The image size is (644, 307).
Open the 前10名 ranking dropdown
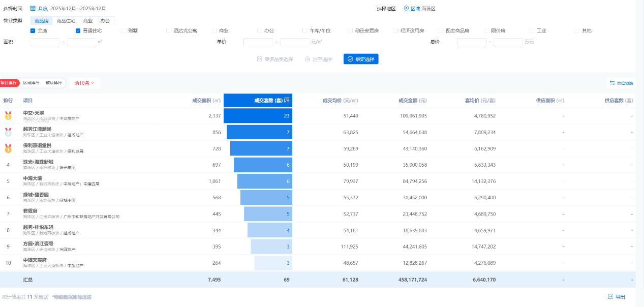(84, 83)
